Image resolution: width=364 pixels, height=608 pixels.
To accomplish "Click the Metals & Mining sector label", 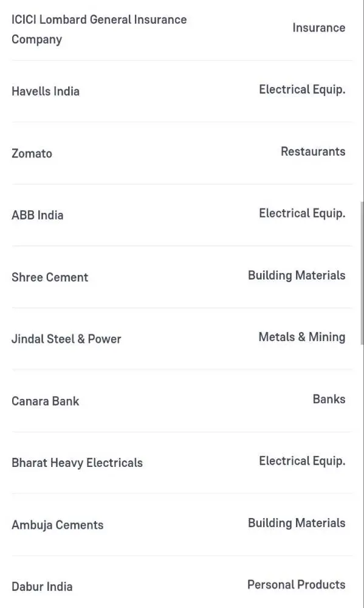I will point(301,337).
